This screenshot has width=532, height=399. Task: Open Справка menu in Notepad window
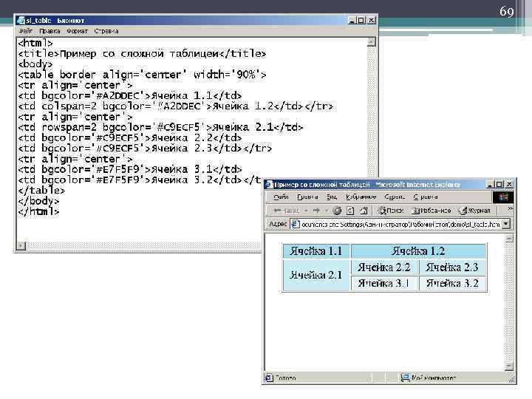click(106, 31)
